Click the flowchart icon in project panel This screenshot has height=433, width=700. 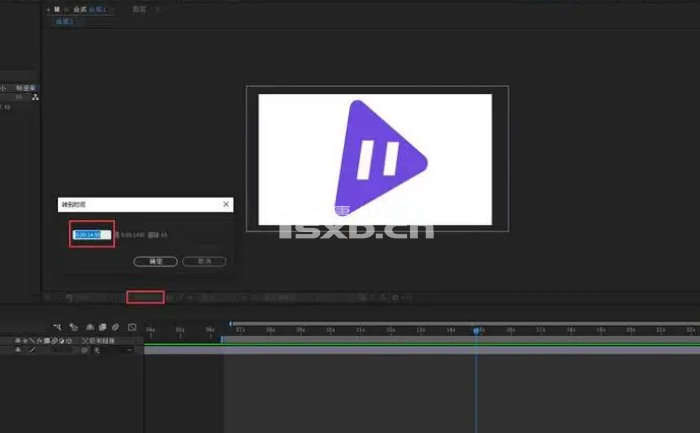pyautogui.click(x=35, y=97)
